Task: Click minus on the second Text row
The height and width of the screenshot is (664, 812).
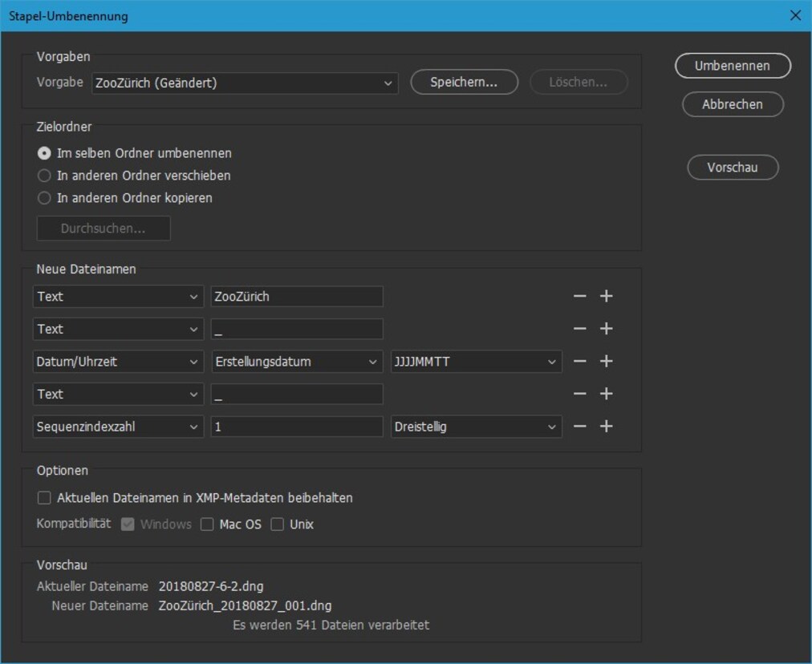Action: [579, 329]
